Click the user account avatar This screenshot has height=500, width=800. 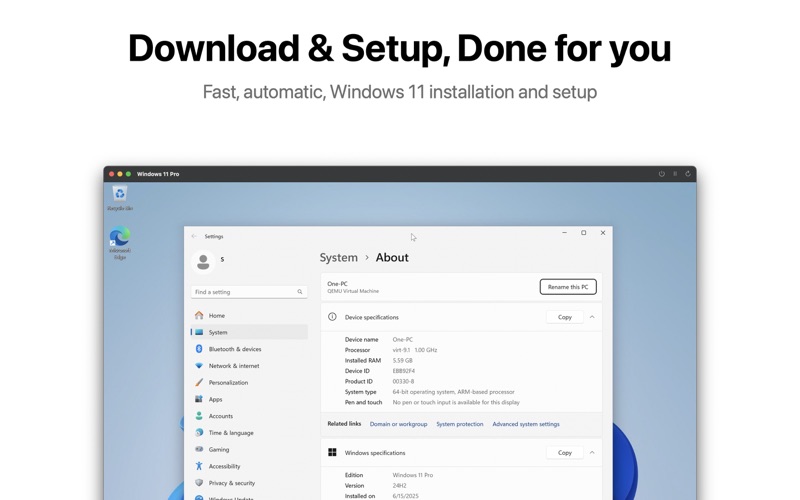pyautogui.click(x=203, y=262)
